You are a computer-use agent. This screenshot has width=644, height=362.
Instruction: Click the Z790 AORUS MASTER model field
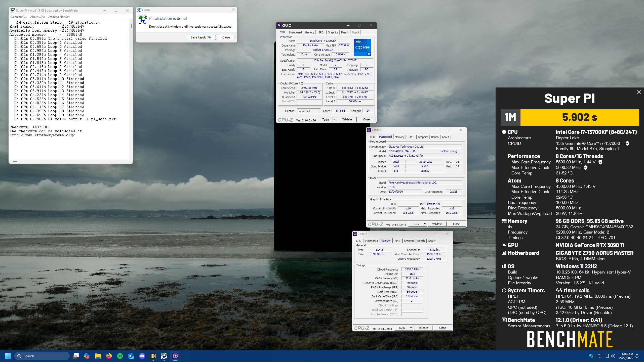click(x=412, y=151)
